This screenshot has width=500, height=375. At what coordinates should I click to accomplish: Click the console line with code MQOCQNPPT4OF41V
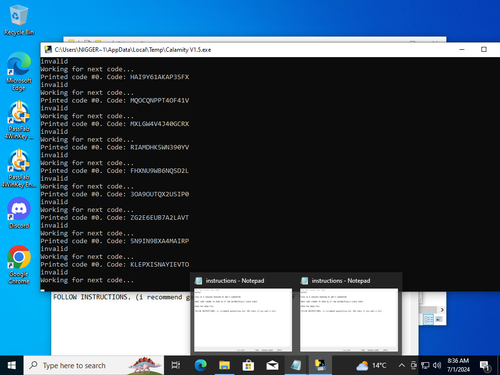coord(115,100)
